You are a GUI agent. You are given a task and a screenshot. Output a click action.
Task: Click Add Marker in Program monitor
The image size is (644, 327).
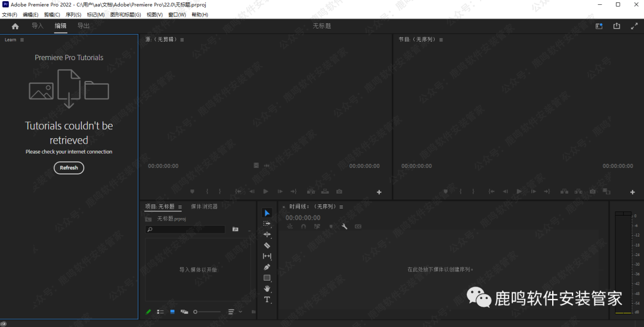(x=445, y=192)
